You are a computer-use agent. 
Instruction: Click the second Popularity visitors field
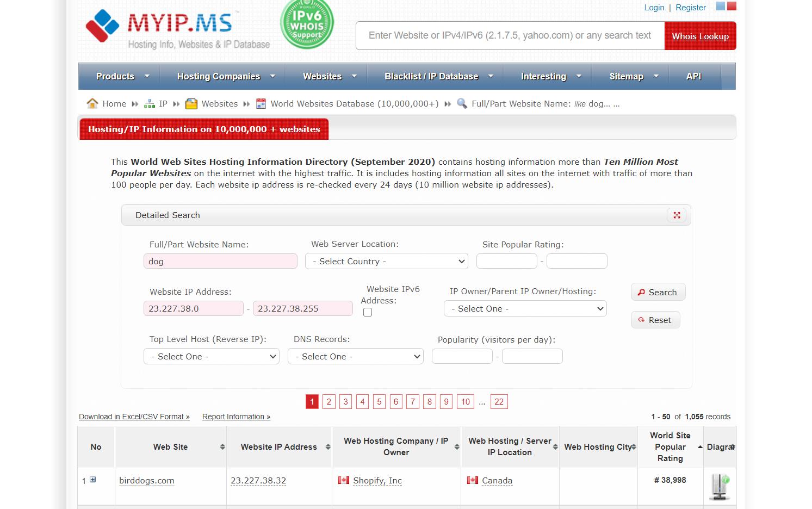coord(532,357)
